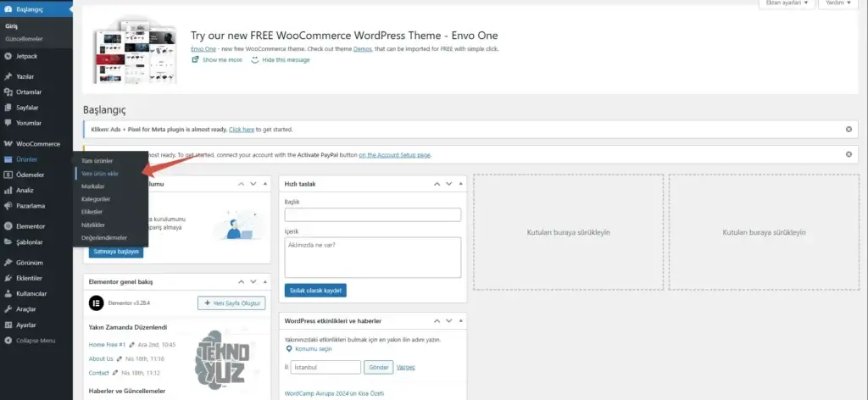Open the Şablonlar folder icon
868x400 pixels.
(8, 242)
